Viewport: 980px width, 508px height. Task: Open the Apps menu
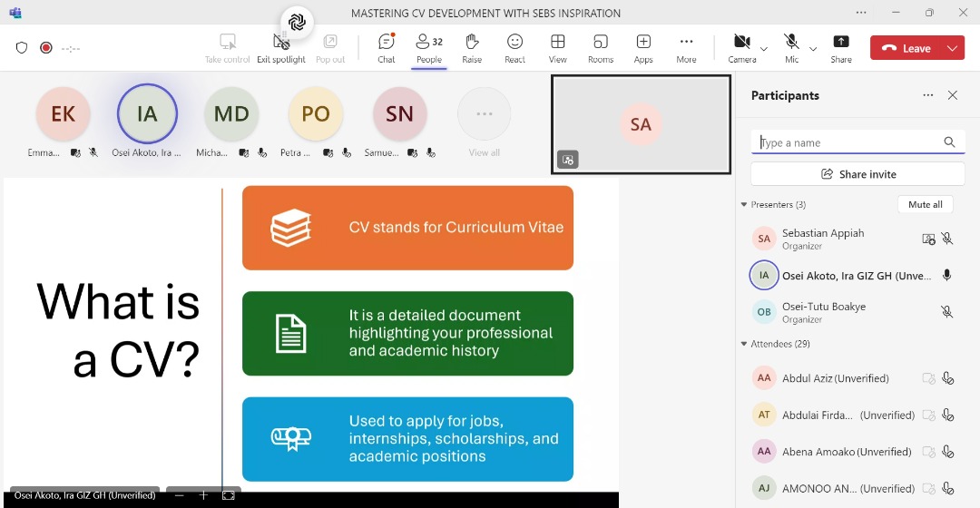tap(643, 47)
